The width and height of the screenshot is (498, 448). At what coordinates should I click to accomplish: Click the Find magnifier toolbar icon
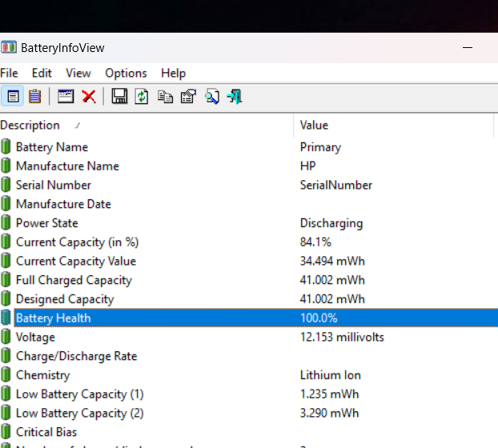click(212, 97)
